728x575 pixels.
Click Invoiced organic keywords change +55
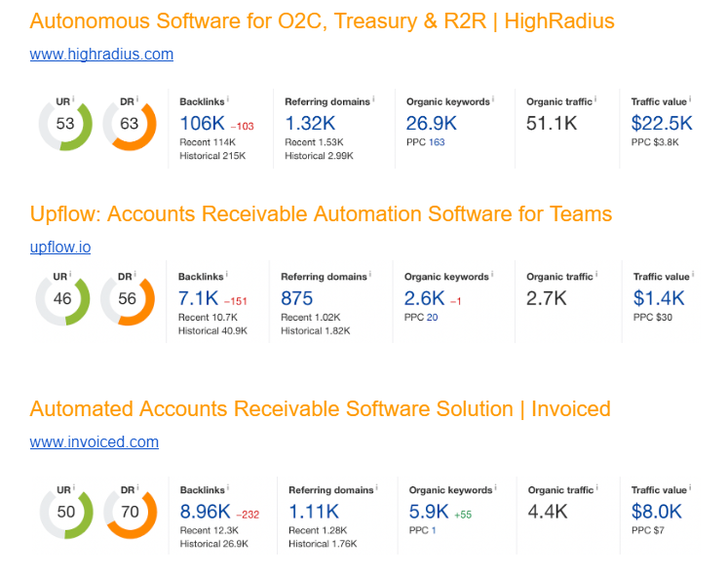(x=463, y=515)
